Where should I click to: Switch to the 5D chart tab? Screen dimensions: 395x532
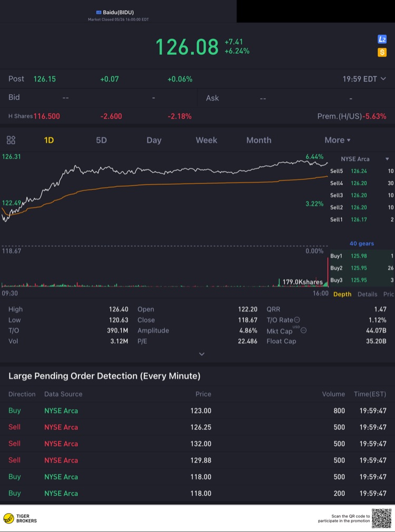101,140
